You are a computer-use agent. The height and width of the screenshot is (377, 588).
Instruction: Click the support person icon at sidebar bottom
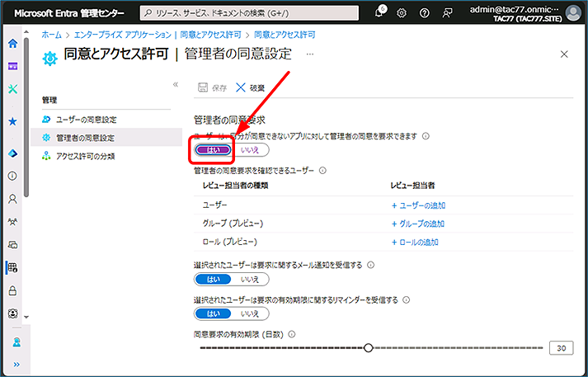tap(16, 342)
